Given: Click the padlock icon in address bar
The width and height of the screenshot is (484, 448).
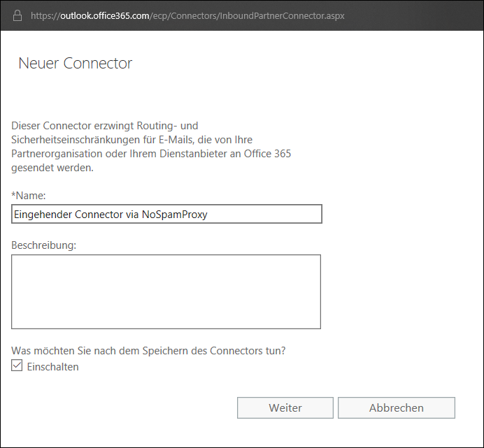Looking at the screenshot, I should coord(17,15).
